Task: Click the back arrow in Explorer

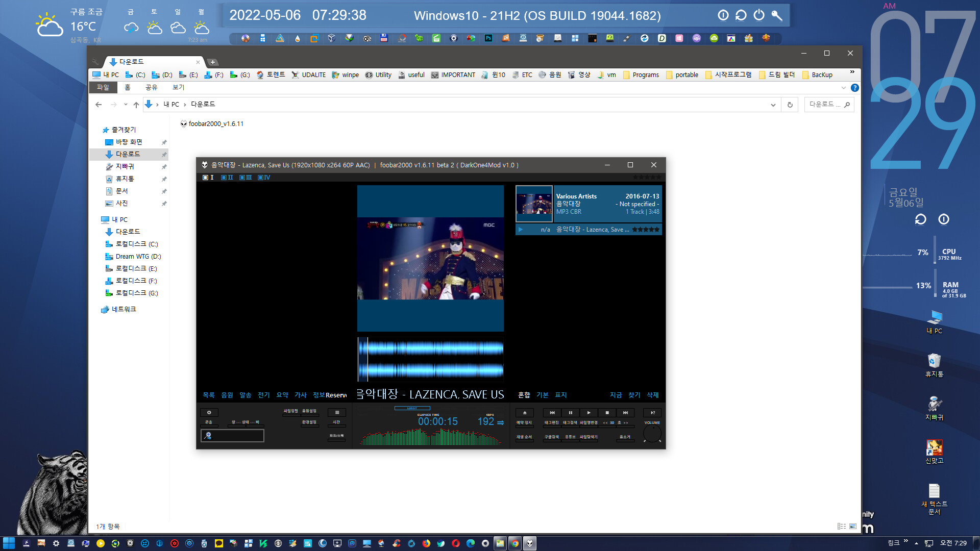Action: click(99, 105)
